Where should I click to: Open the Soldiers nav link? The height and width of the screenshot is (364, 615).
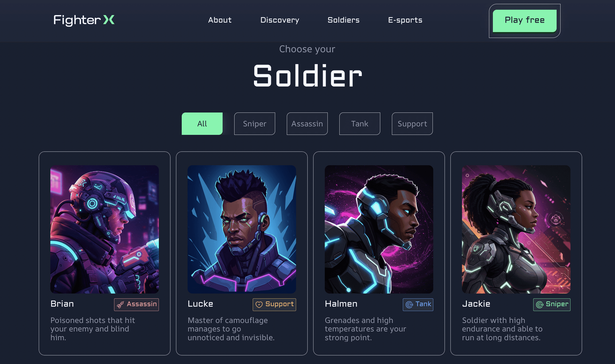[x=344, y=20]
